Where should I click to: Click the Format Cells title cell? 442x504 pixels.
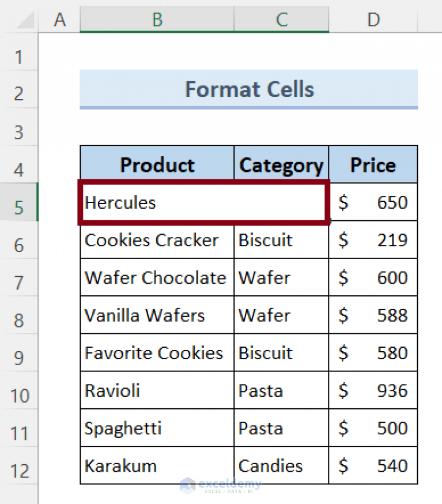click(249, 89)
